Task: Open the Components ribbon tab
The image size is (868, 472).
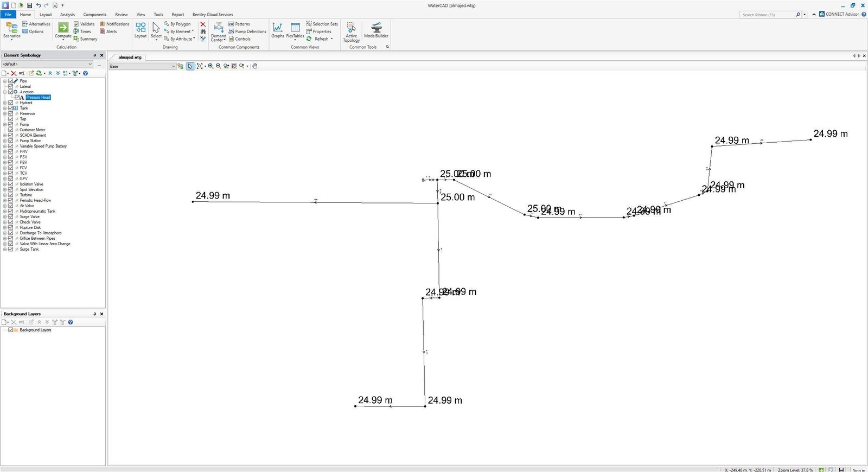Action: pos(94,15)
